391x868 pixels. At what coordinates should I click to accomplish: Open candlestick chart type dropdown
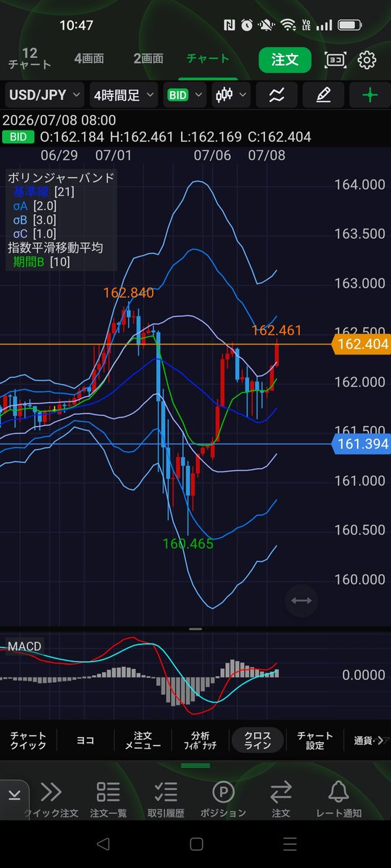click(232, 95)
